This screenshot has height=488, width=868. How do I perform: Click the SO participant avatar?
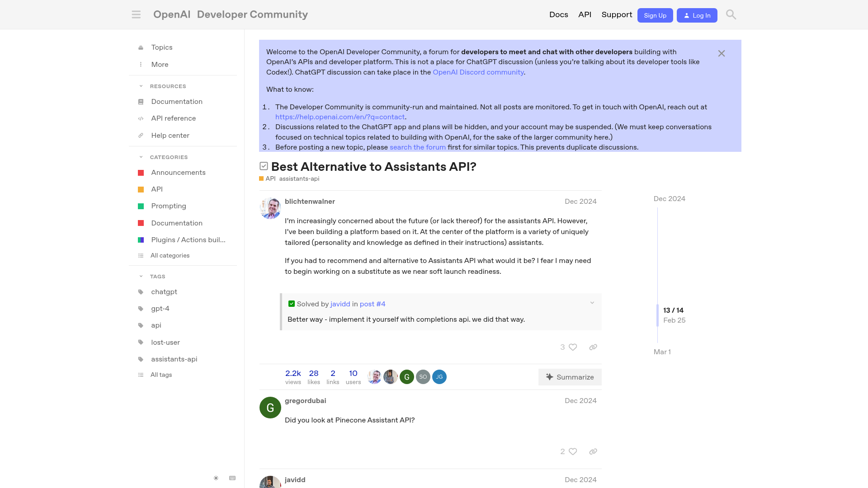[423, 377]
